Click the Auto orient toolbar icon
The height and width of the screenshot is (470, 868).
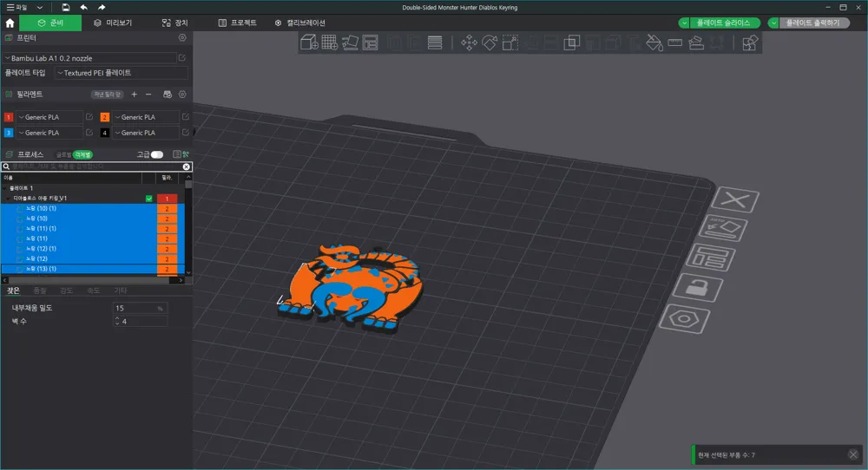[x=350, y=42]
